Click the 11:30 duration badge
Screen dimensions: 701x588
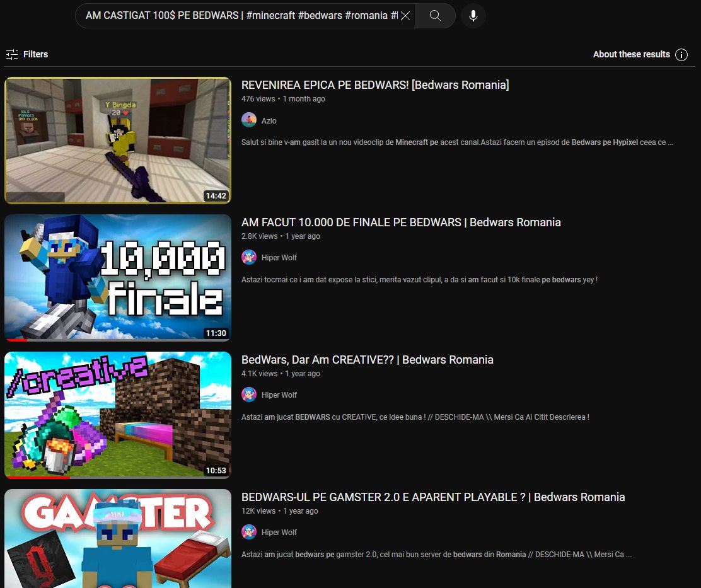(x=216, y=333)
